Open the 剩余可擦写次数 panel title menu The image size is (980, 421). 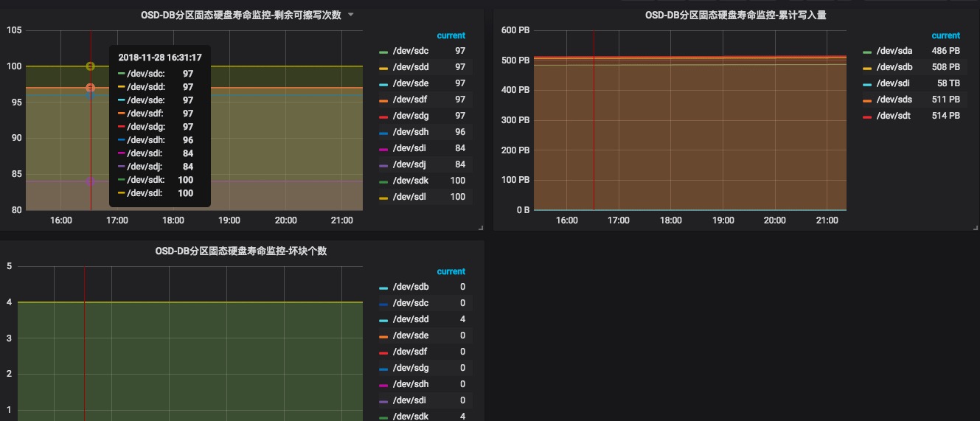click(x=241, y=15)
